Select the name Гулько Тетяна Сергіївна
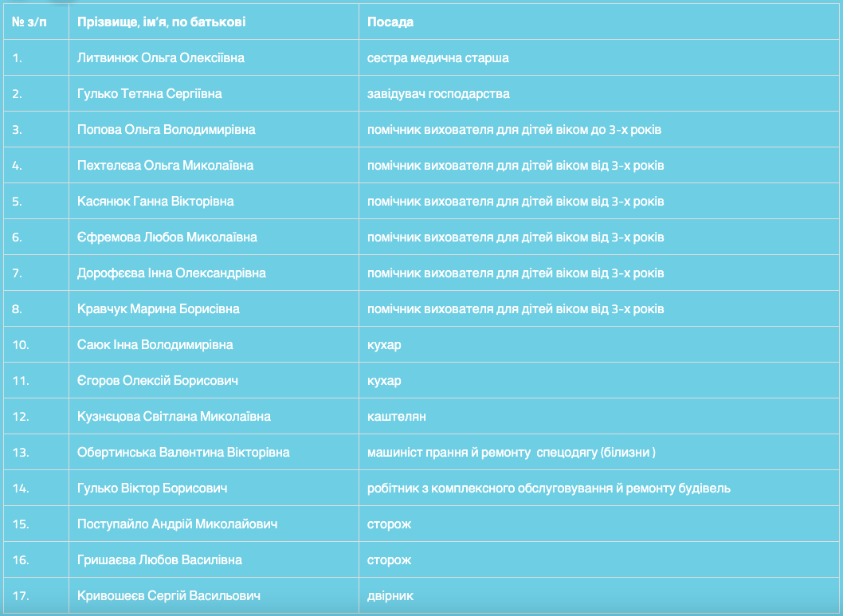The image size is (843, 616). [x=149, y=93]
